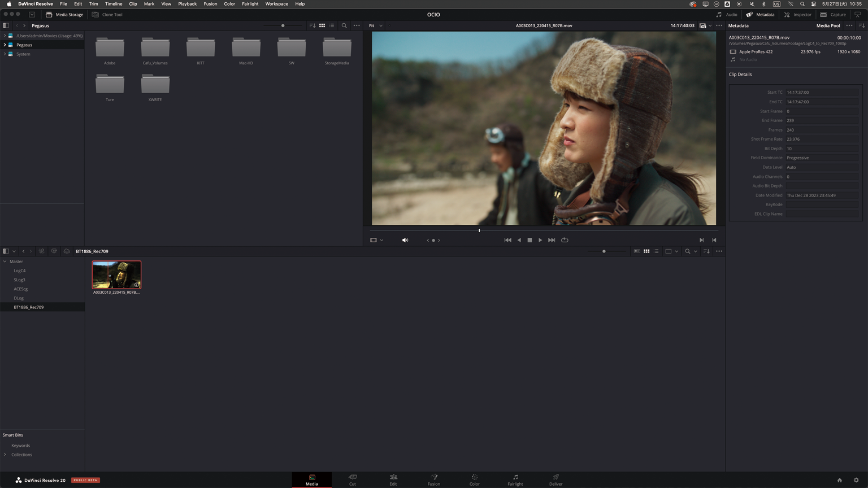Click the viewer mute speaker icon
Viewport: 868px width, 488px height.
pyautogui.click(x=405, y=240)
